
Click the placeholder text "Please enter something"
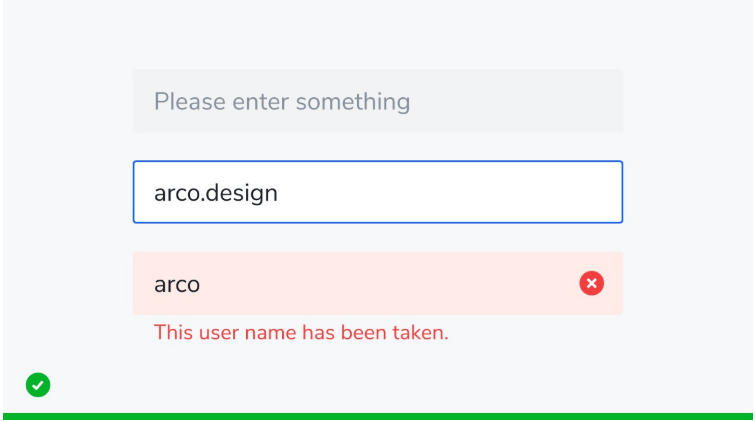tap(281, 102)
